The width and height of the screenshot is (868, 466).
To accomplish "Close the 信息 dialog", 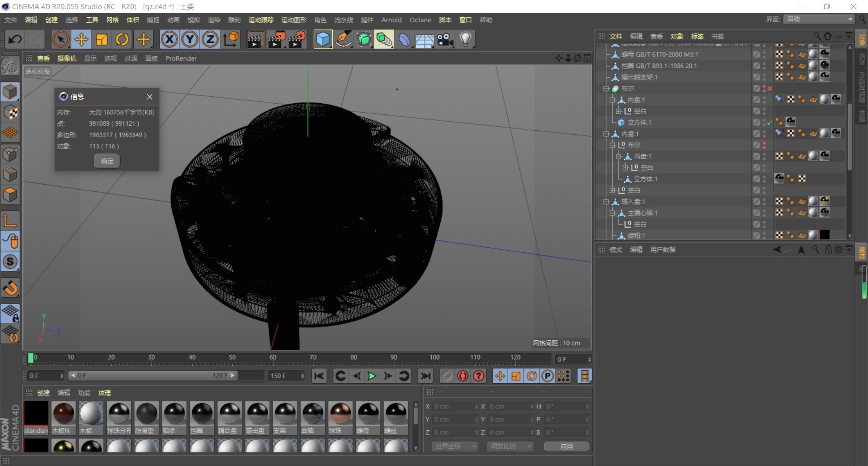I will point(150,97).
